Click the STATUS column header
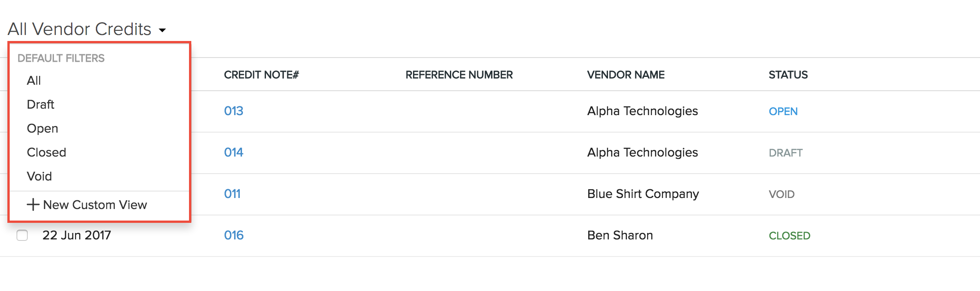 point(788,75)
